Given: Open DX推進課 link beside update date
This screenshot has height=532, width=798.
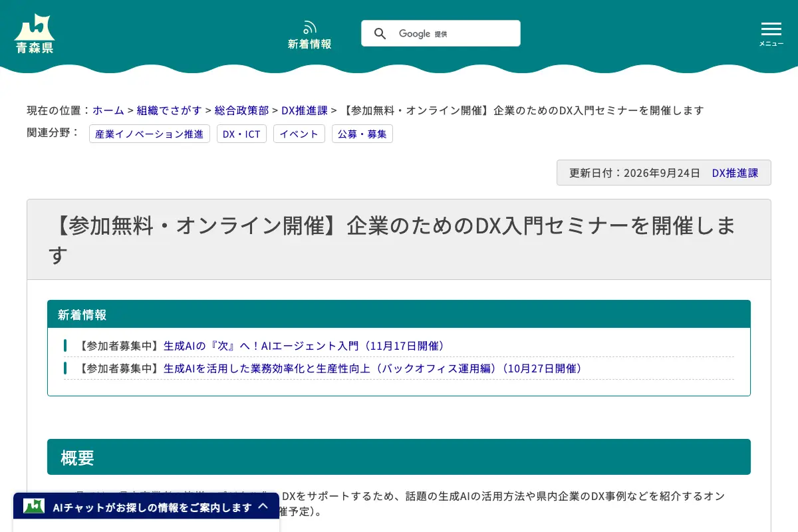Looking at the screenshot, I should click(735, 173).
